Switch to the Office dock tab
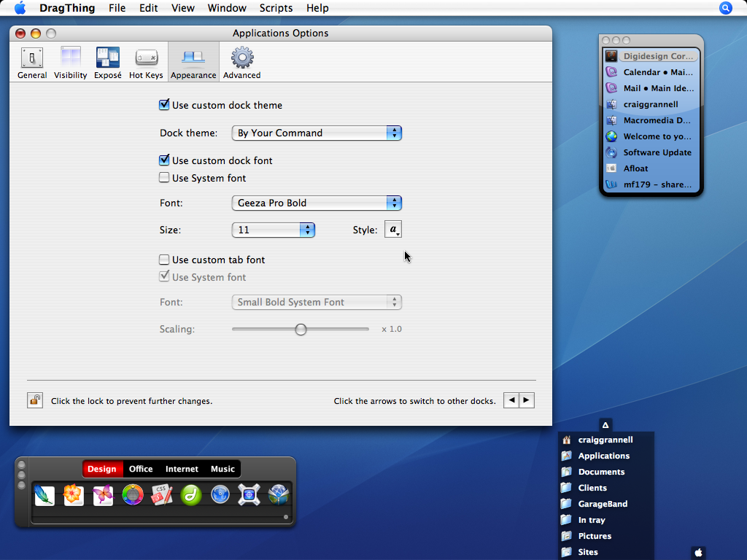The width and height of the screenshot is (747, 560). click(141, 469)
